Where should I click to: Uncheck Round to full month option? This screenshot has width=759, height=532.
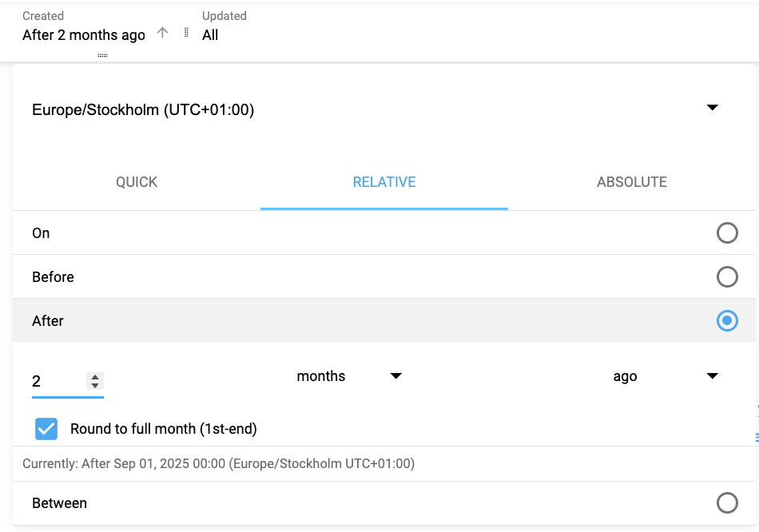pos(46,429)
